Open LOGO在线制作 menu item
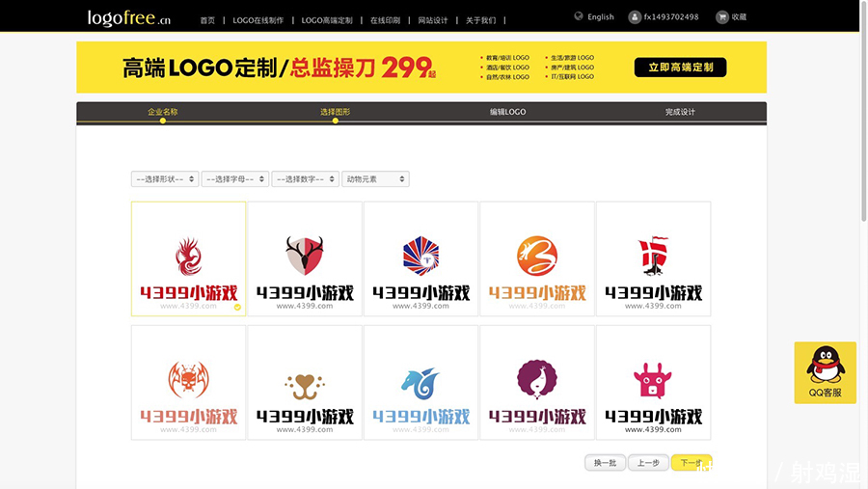 tap(258, 20)
